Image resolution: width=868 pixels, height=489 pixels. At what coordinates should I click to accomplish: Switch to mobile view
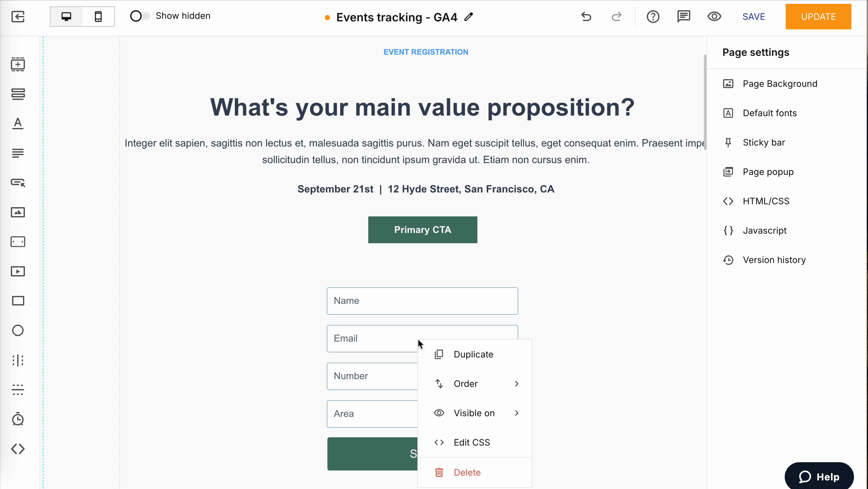[x=98, y=17]
